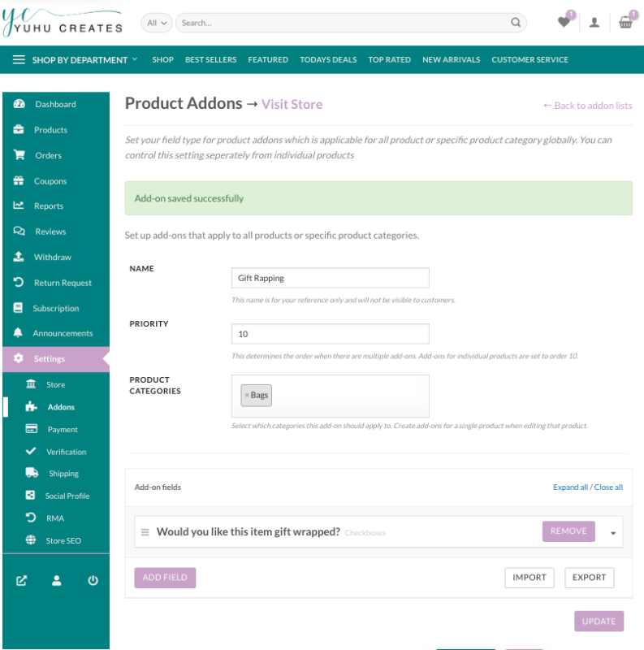The image size is (644, 650).
Task: Click the Update button
Action: coord(599,621)
